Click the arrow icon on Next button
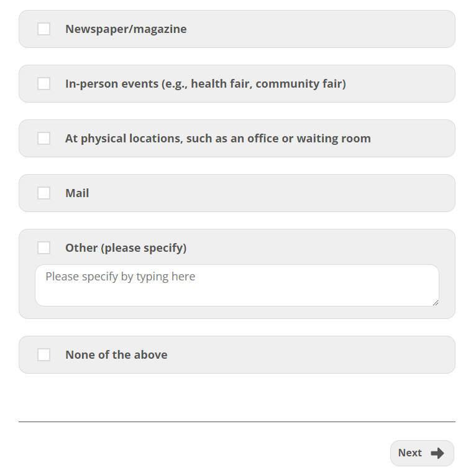476x475 pixels. (437, 453)
